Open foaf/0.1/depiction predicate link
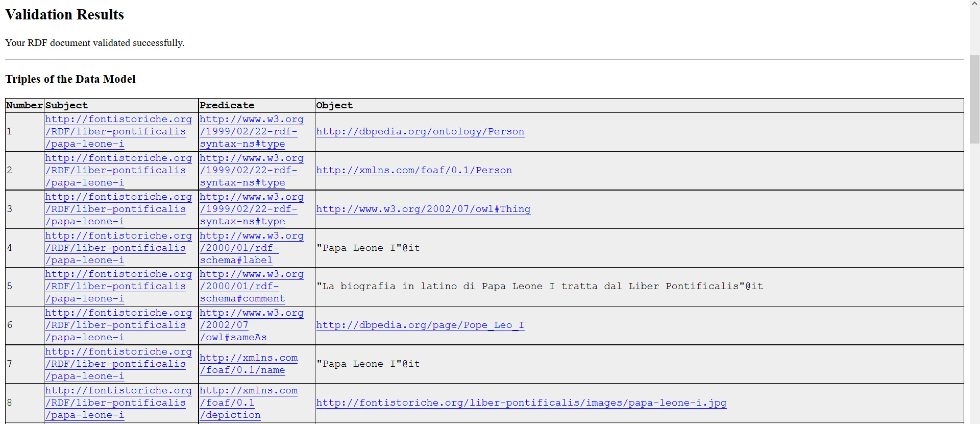This screenshot has width=980, height=424. pyautogui.click(x=249, y=403)
